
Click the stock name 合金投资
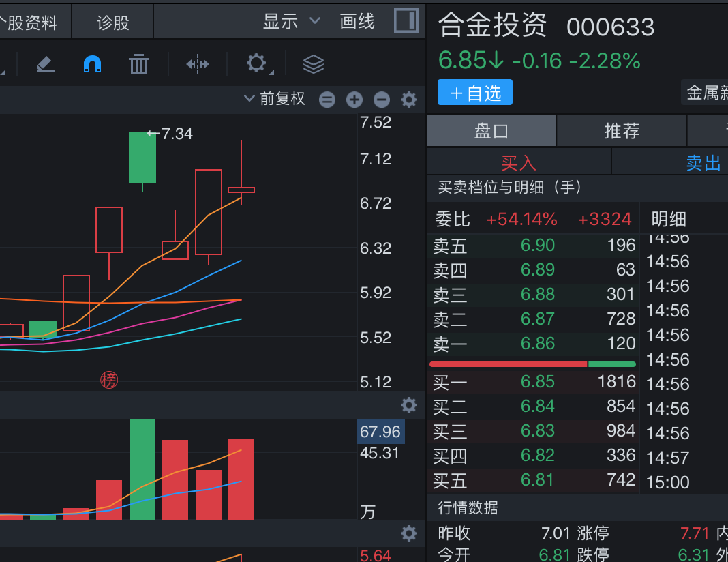point(492,25)
